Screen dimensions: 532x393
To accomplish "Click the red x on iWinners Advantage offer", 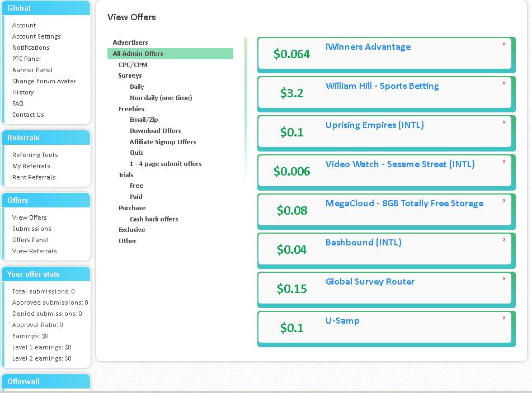I will pos(504,44).
